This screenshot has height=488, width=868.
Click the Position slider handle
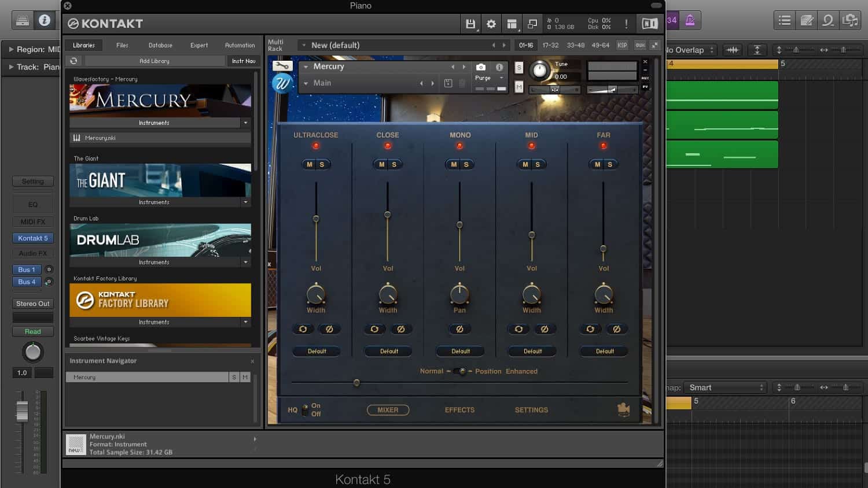click(x=356, y=383)
